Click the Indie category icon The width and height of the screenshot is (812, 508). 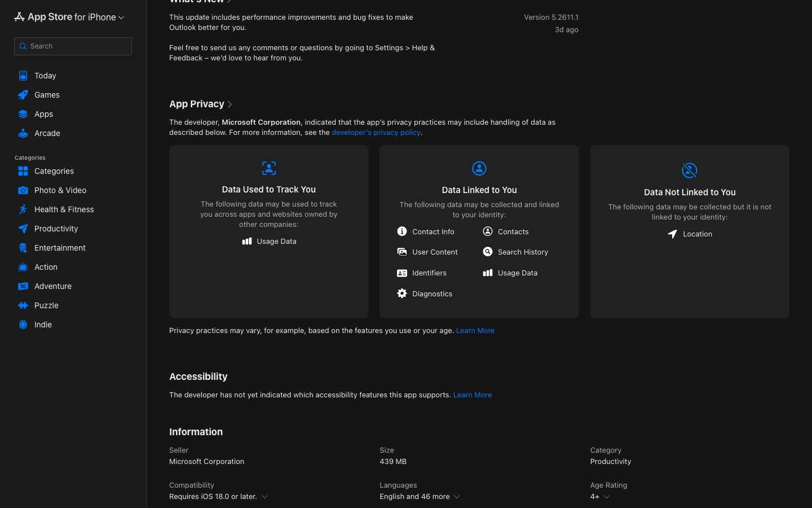pyautogui.click(x=23, y=325)
